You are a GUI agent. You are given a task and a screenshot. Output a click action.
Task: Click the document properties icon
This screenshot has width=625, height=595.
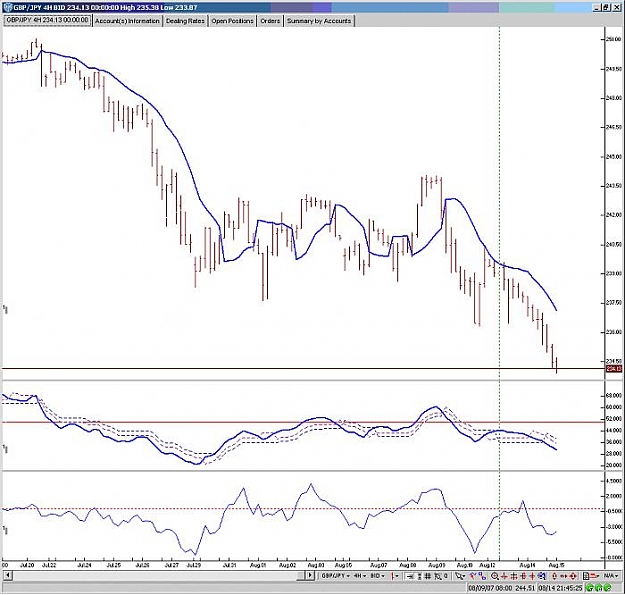coord(586,576)
